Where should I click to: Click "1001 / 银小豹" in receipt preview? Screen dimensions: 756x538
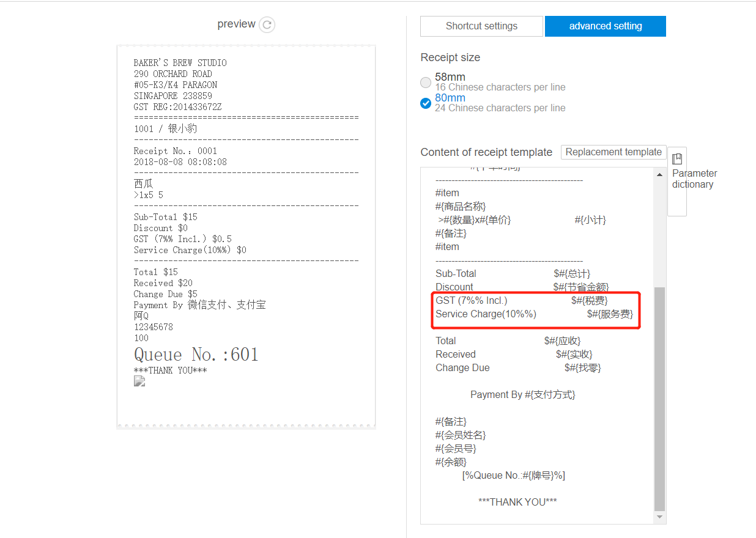pyautogui.click(x=166, y=129)
